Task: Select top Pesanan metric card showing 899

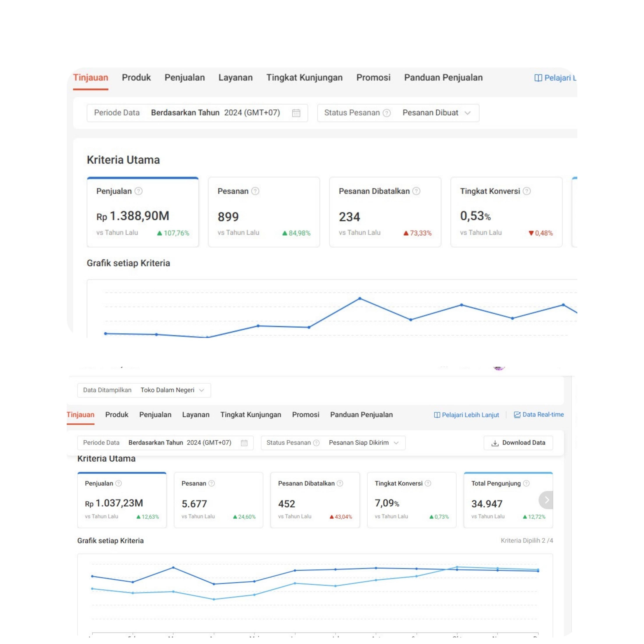Action: 264,212
